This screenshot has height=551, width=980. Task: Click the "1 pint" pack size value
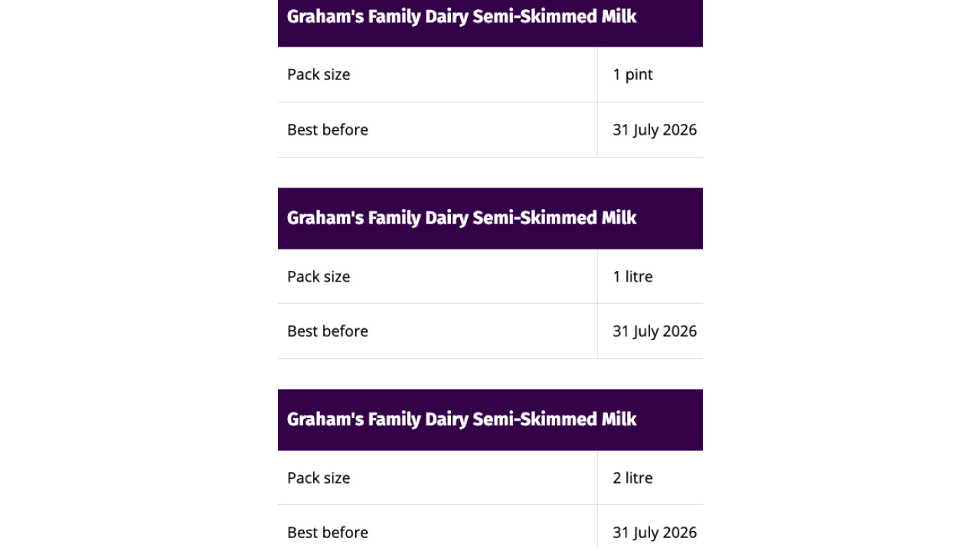click(x=632, y=74)
